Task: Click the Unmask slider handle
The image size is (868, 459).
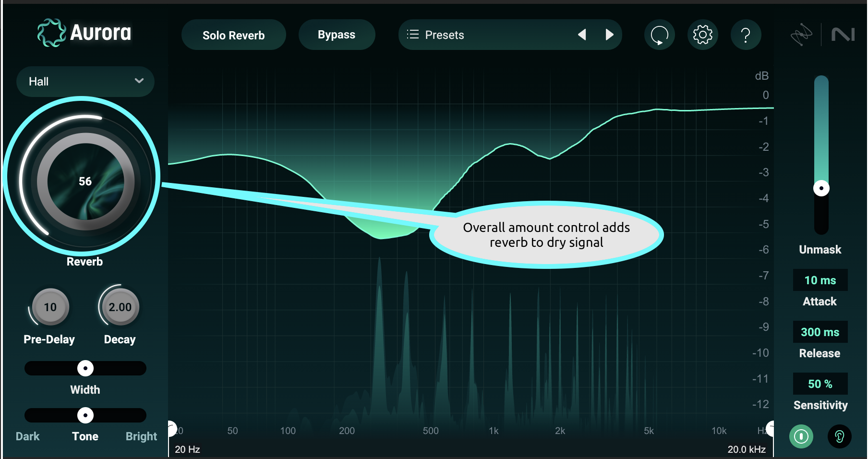Action: (x=821, y=188)
